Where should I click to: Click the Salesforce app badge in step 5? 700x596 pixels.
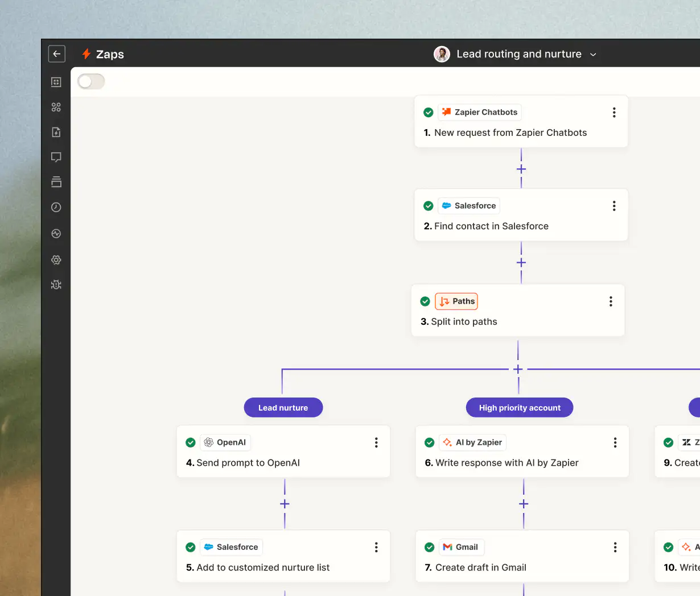click(x=231, y=547)
